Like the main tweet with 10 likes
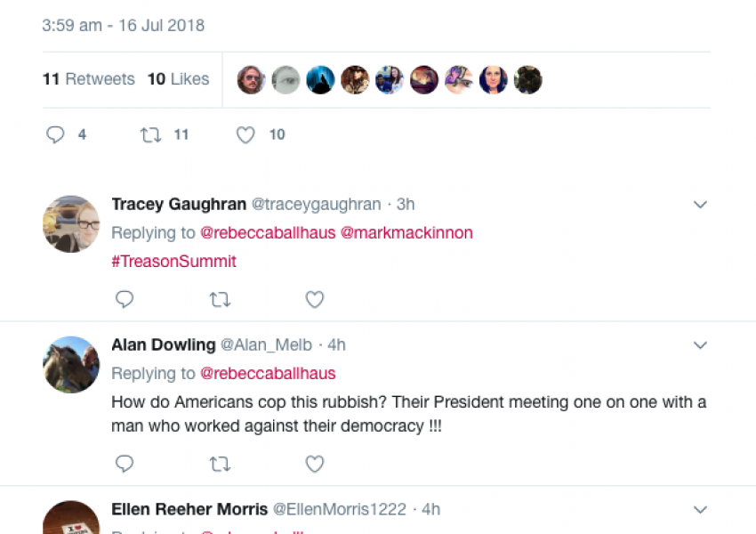The image size is (756, 534). click(245, 134)
